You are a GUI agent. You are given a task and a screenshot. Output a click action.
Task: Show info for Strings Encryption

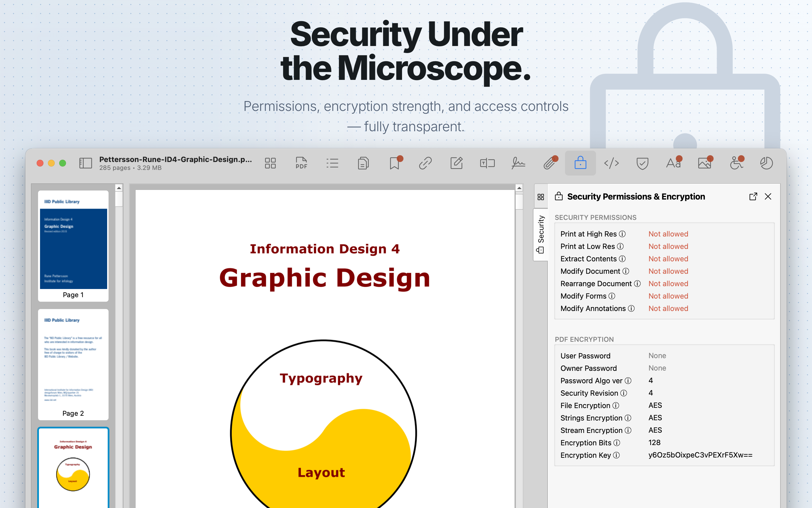(628, 418)
